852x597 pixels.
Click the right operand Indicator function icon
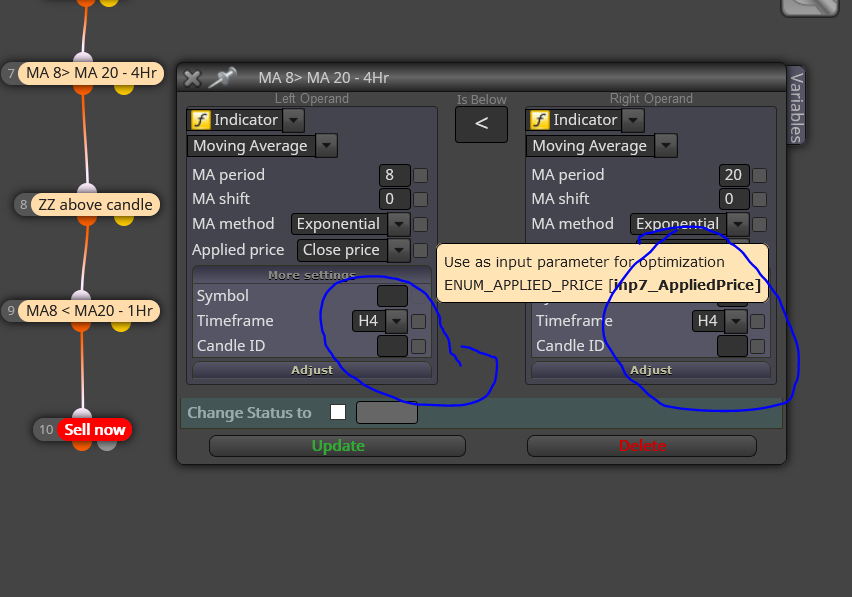[540, 120]
